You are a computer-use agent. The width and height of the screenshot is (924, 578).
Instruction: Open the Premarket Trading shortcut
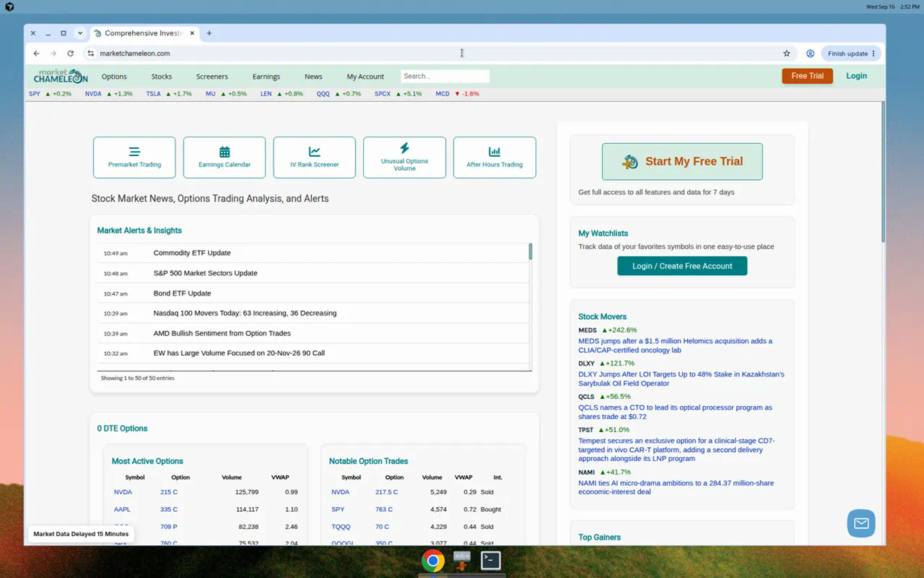coord(134,157)
